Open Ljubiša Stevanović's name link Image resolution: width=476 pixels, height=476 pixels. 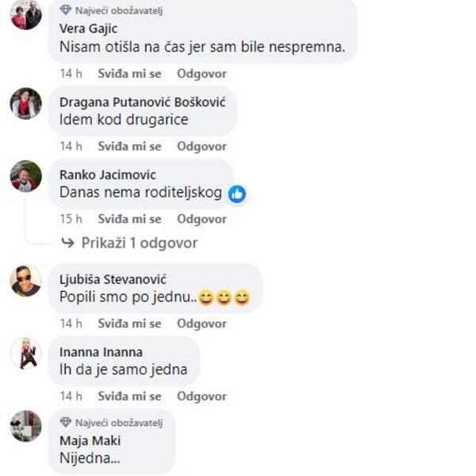coord(113,279)
